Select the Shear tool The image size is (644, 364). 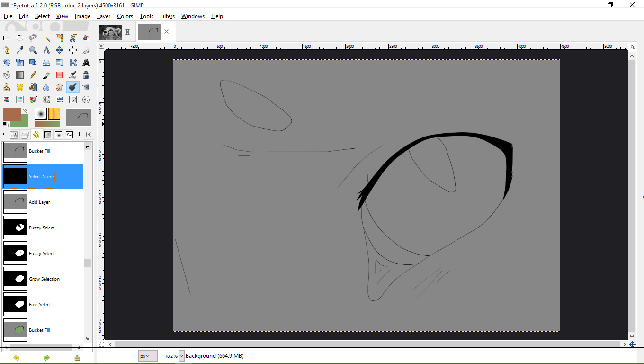(33, 63)
